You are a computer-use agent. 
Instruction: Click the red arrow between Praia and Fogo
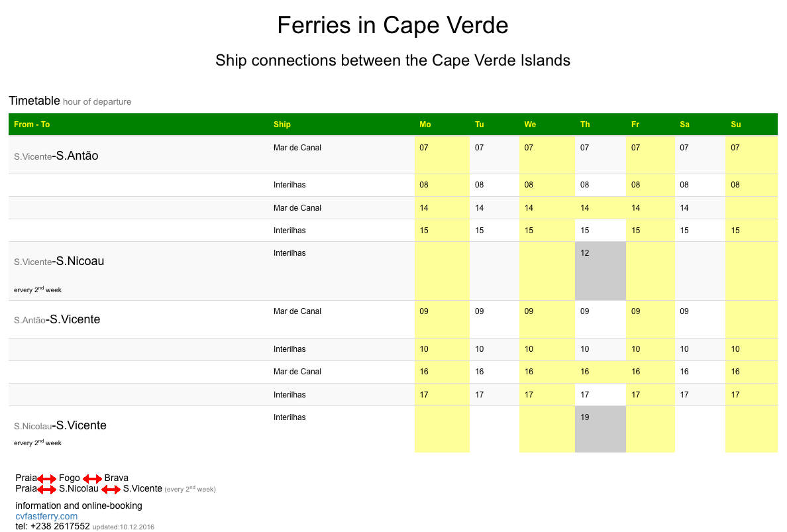point(47,478)
